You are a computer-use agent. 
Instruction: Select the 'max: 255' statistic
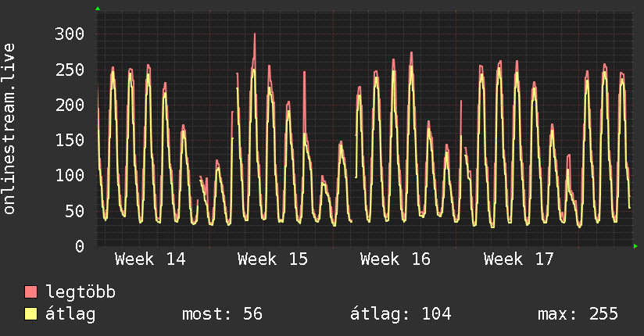coord(578,314)
